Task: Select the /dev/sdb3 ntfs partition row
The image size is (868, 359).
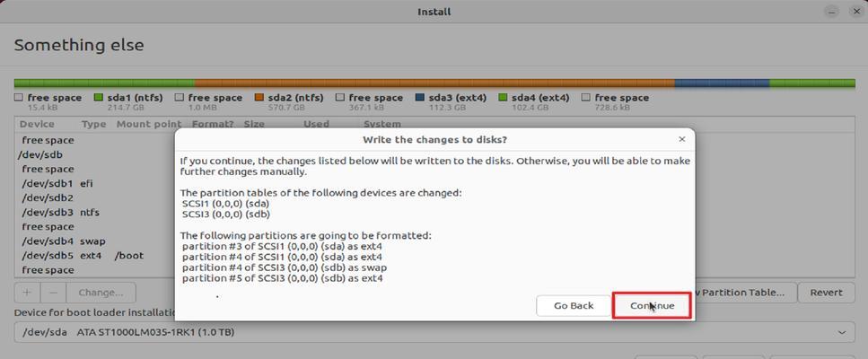Action: [94, 213]
